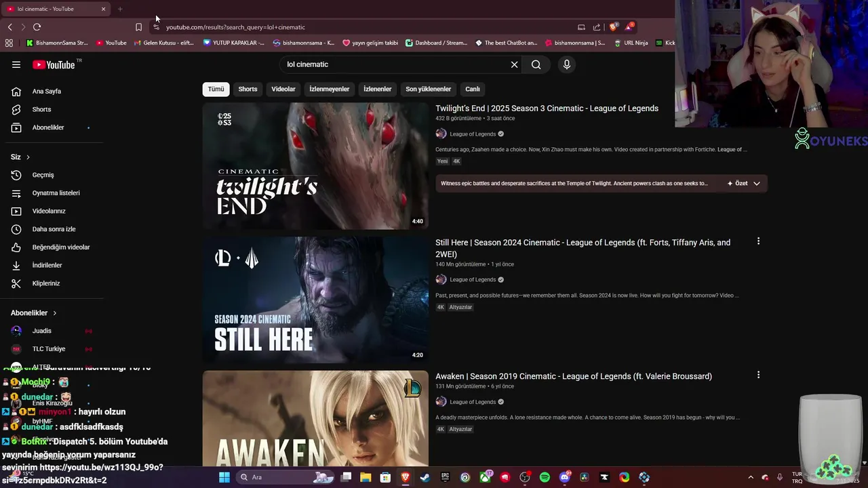Viewport: 868px width, 488px height.
Task: Open more options for Awaken video
Action: (x=758, y=375)
